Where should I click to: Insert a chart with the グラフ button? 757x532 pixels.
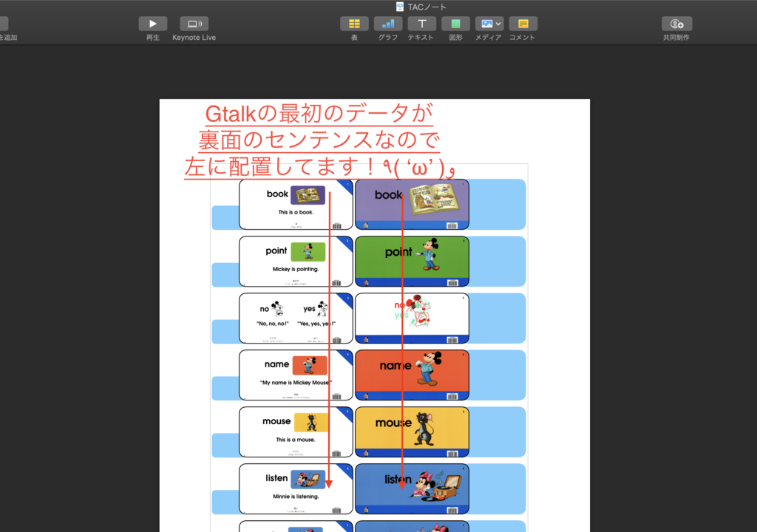[388, 24]
